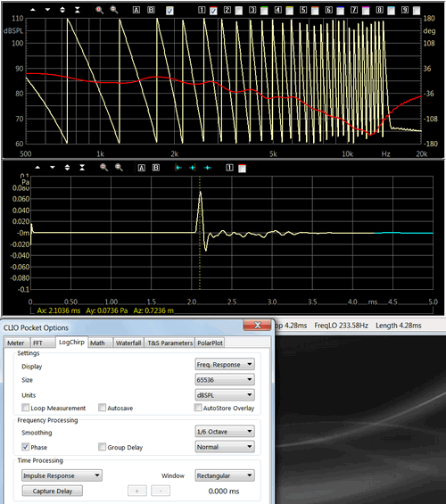
Task: Toggle overlay 2 checkbox in top toolbar
Action: 239,11
